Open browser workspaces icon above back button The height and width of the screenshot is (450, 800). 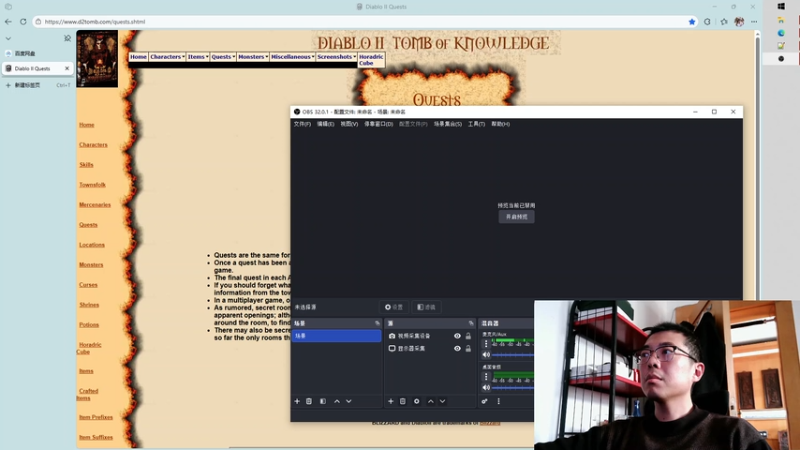tap(8, 7)
